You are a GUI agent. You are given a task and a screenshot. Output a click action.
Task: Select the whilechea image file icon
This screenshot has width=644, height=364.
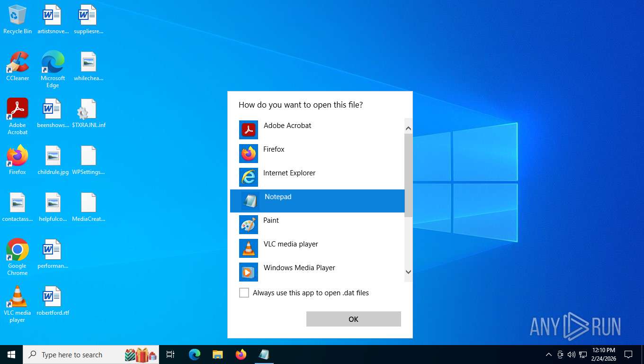tap(88, 66)
